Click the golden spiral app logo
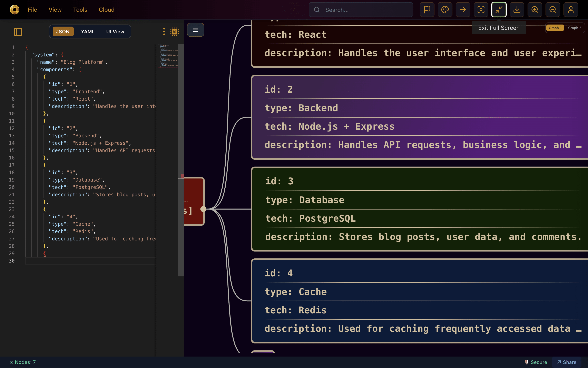This screenshot has width=588, height=368. pos(14,10)
